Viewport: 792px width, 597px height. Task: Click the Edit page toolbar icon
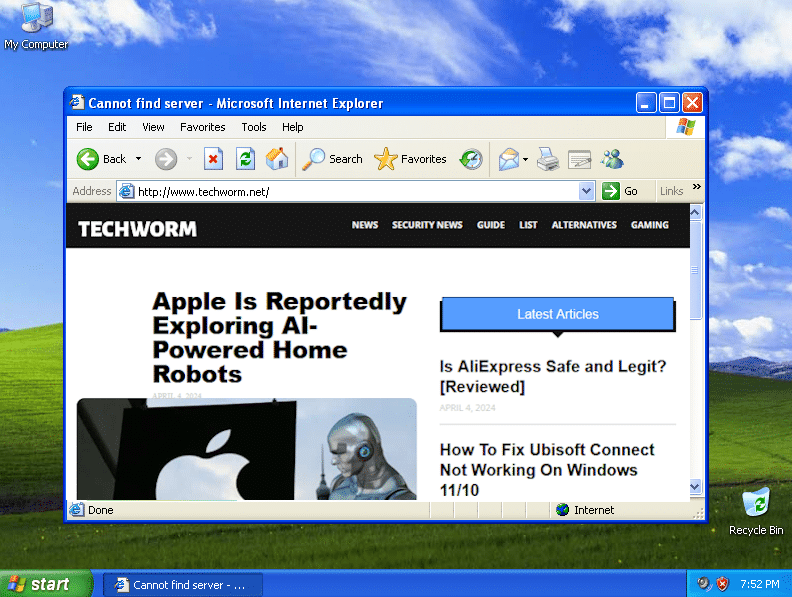pos(579,159)
